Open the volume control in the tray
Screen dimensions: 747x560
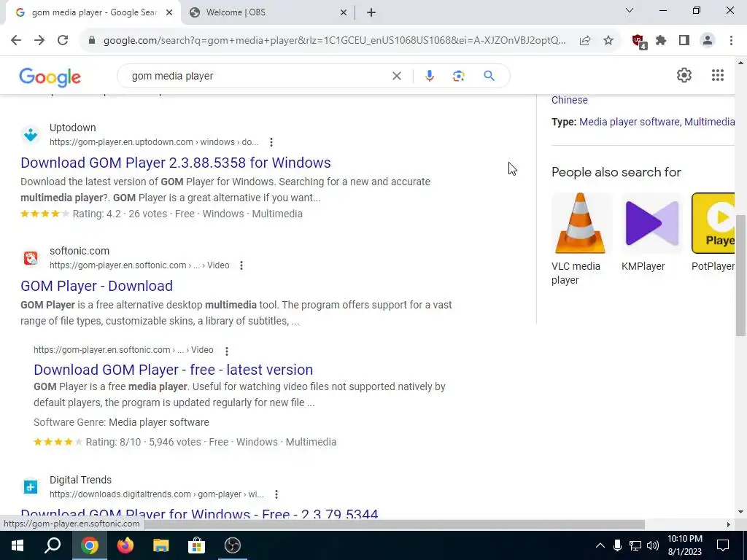(653, 545)
